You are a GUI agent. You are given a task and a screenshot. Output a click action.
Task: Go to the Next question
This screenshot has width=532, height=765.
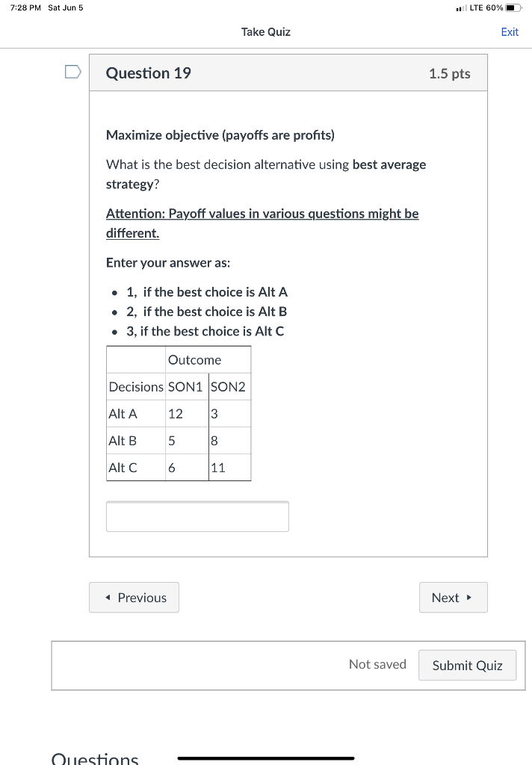pos(453,598)
